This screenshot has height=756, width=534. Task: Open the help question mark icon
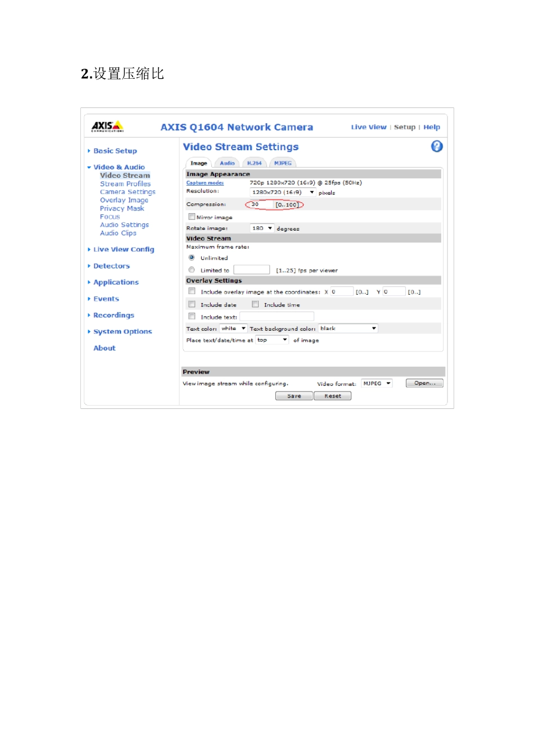click(x=437, y=146)
